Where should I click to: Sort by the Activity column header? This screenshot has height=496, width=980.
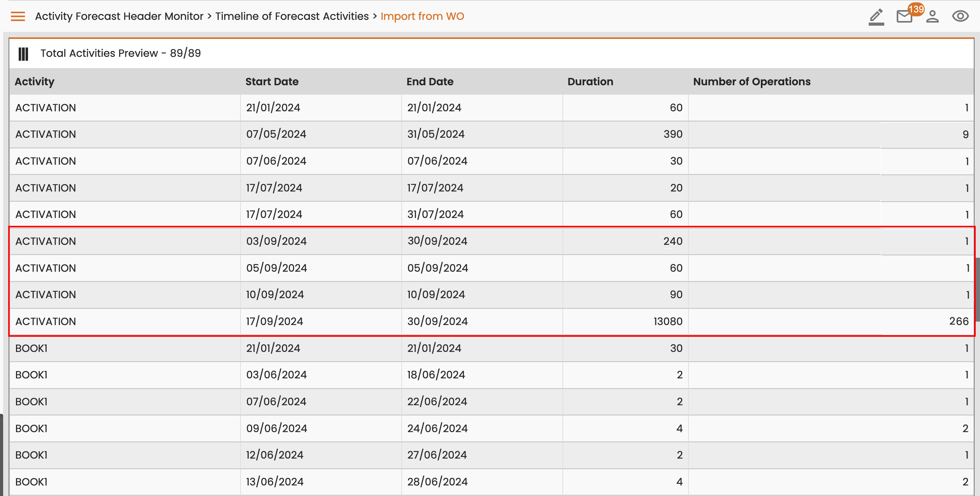[x=35, y=82]
